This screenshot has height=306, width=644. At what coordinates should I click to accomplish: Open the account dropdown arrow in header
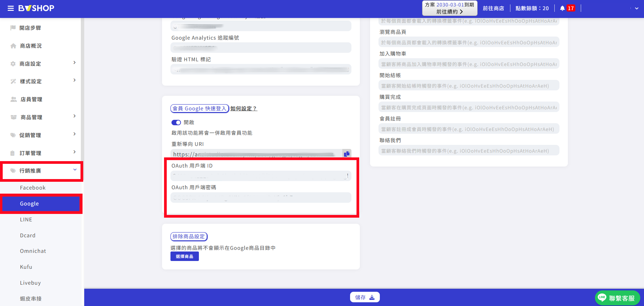click(x=637, y=8)
